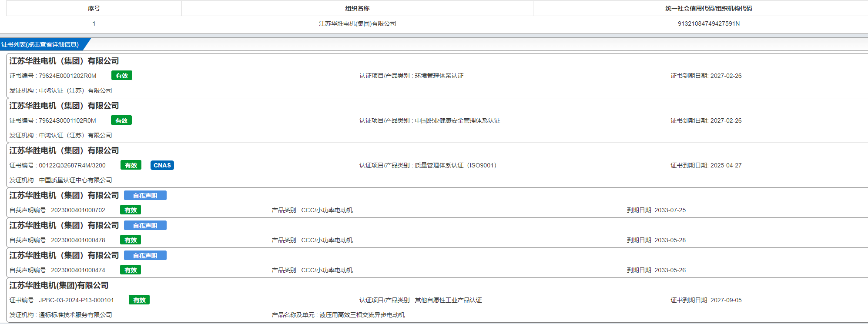The height and width of the screenshot is (324, 868).
Task: Open the declaration titled above 2023000401000474
Action: tap(64, 255)
